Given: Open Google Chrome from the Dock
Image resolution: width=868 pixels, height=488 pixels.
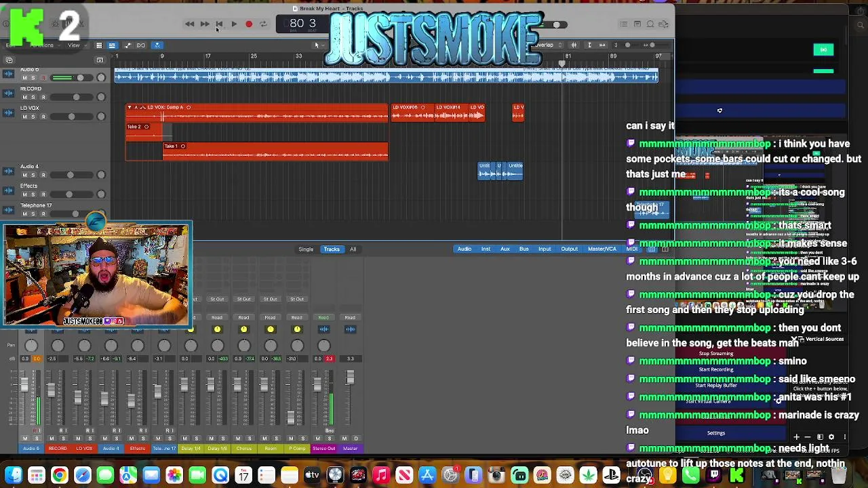Looking at the screenshot, I should tap(60, 475).
